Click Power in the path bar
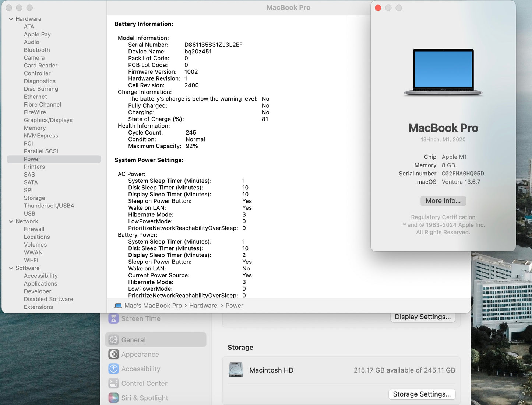The image size is (532, 405). pyautogui.click(x=235, y=306)
